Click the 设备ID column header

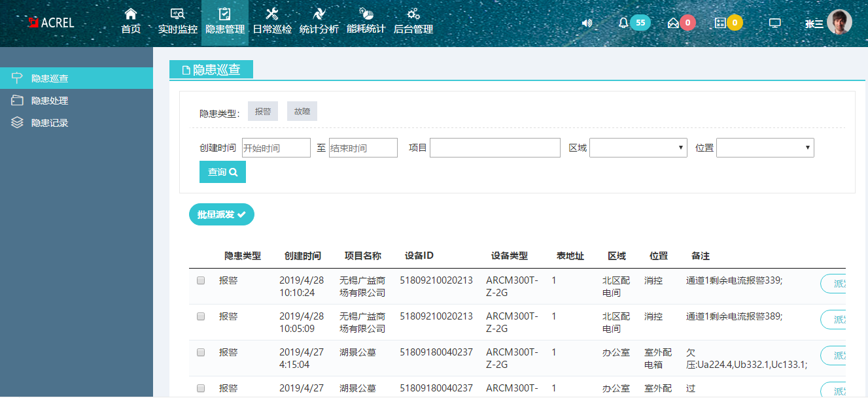(419, 256)
